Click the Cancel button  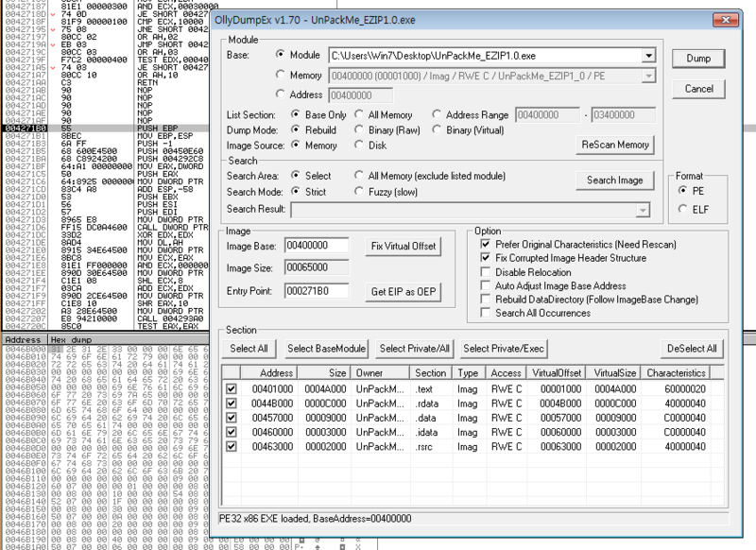tap(698, 89)
